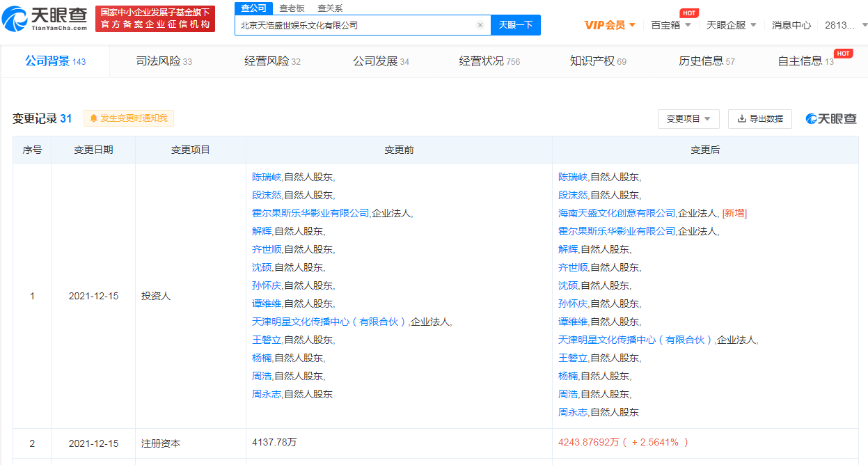Screen dimensions: 868x465
Task: Open 孙怀庆 in the 变更前 column
Action: [267, 285]
